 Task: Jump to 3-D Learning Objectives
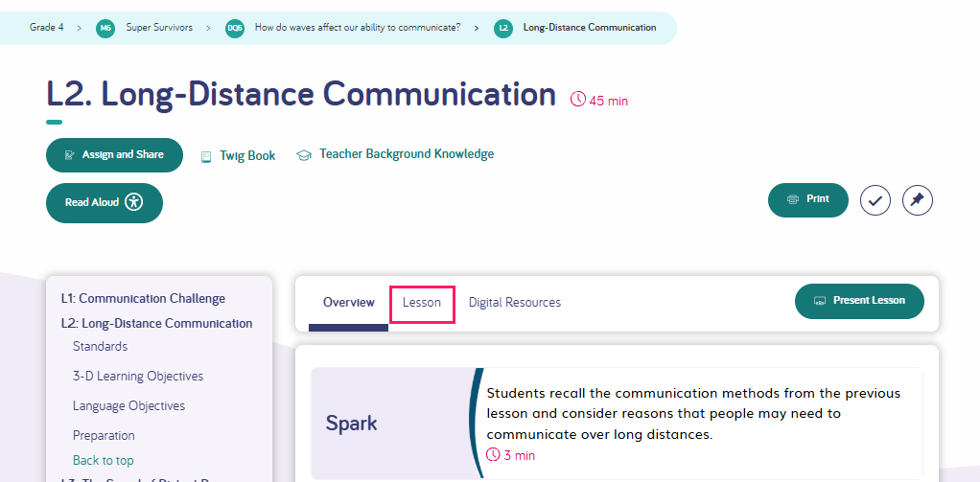[138, 377]
